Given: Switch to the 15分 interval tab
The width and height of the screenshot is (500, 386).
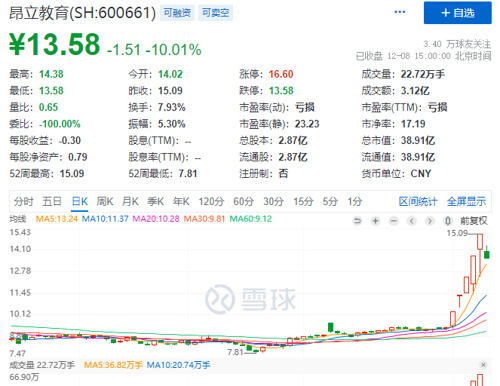Looking at the screenshot, I should (303, 201).
